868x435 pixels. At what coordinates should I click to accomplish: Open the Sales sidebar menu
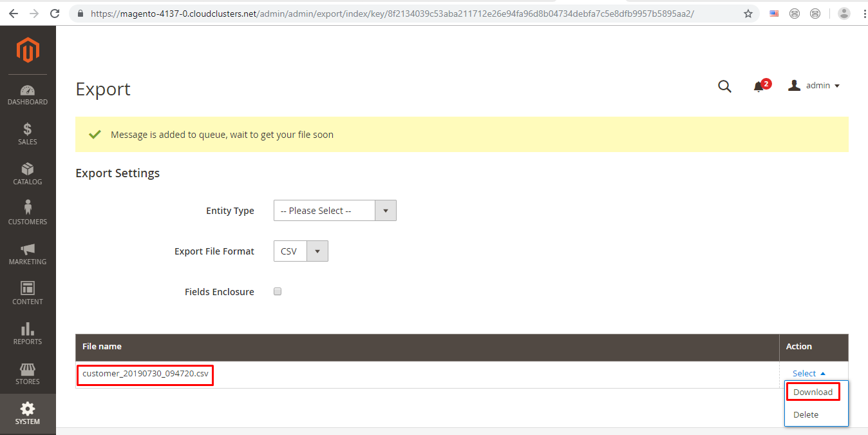click(28, 134)
